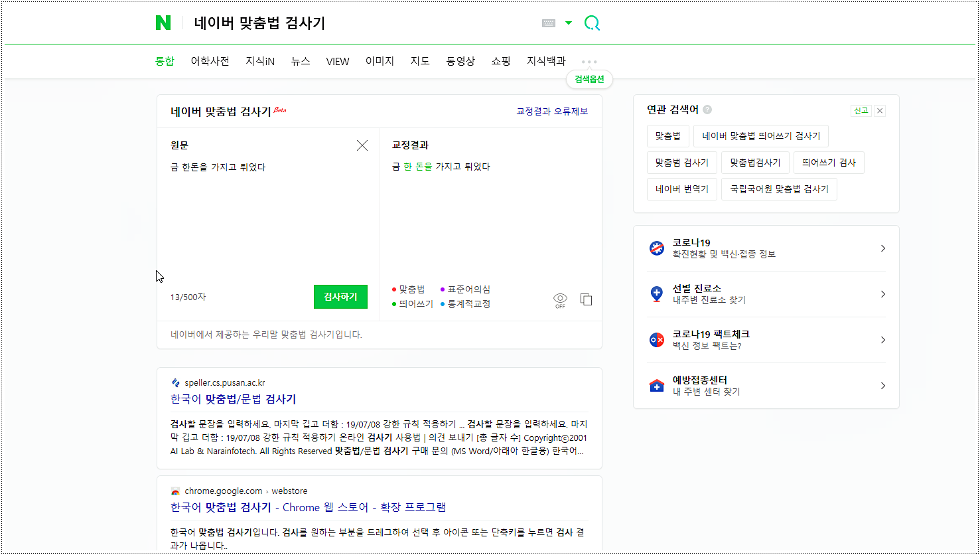
Task: Select the related search 띄어쓰기 검사
Action: [x=829, y=163]
